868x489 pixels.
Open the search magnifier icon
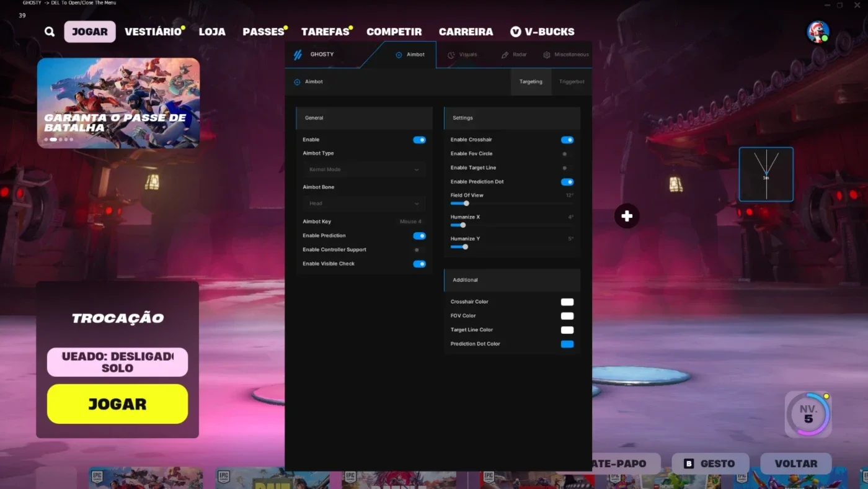(50, 32)
